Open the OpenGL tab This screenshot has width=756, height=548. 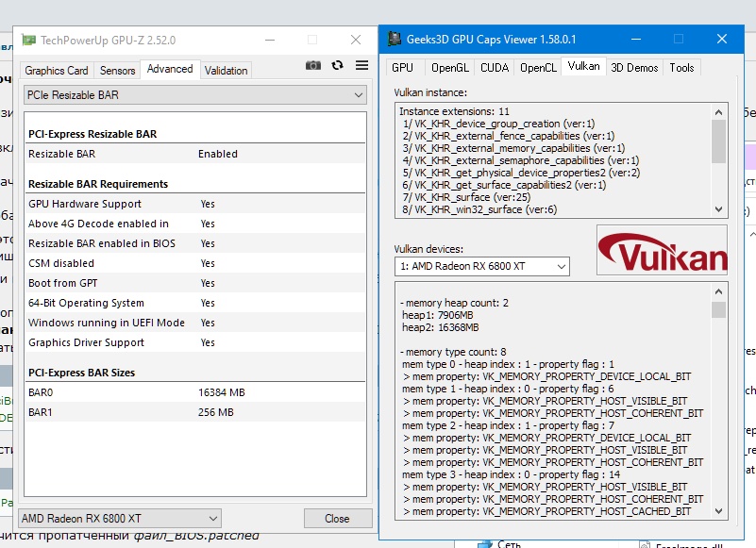450,68
